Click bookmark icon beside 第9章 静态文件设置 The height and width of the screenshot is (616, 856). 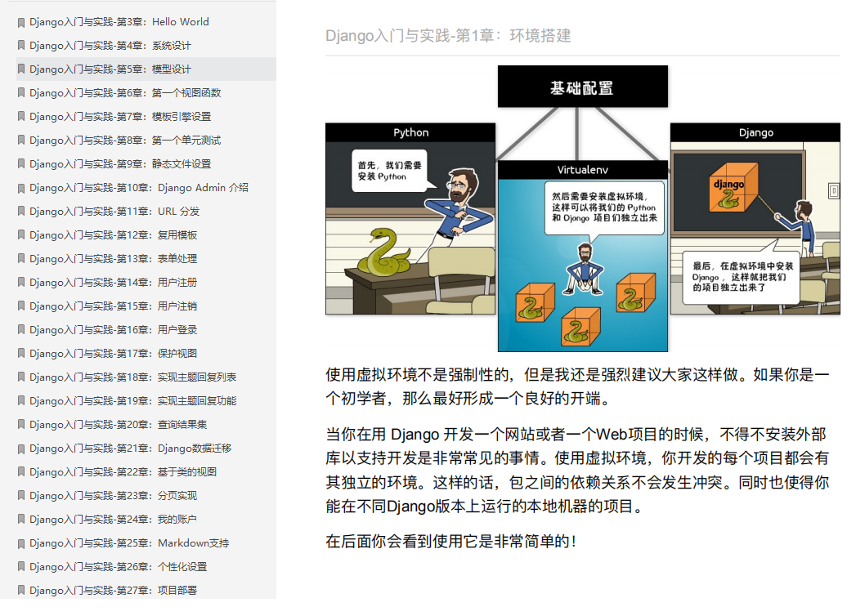click(21, 164)
